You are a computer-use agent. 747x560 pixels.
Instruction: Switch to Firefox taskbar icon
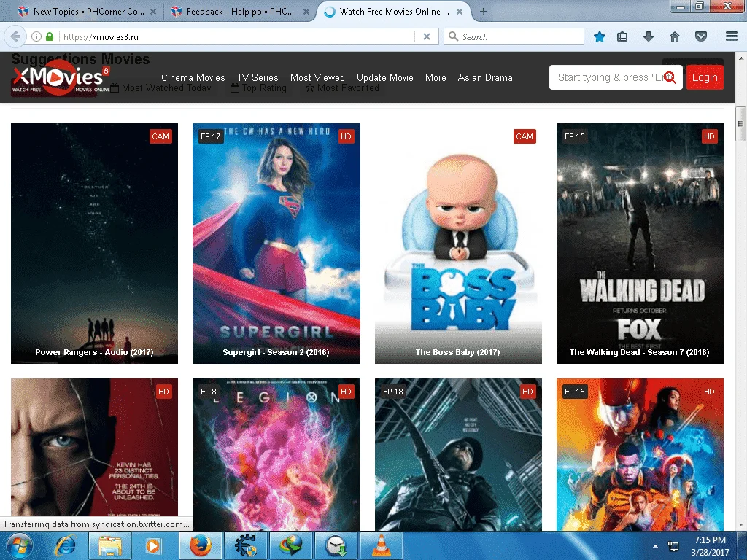201,545
